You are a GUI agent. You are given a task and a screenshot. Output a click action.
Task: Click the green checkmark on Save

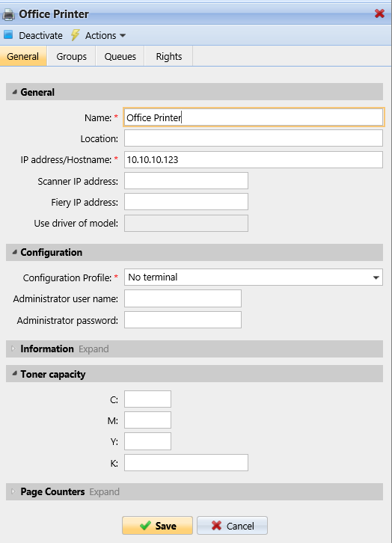coord(145,526)
